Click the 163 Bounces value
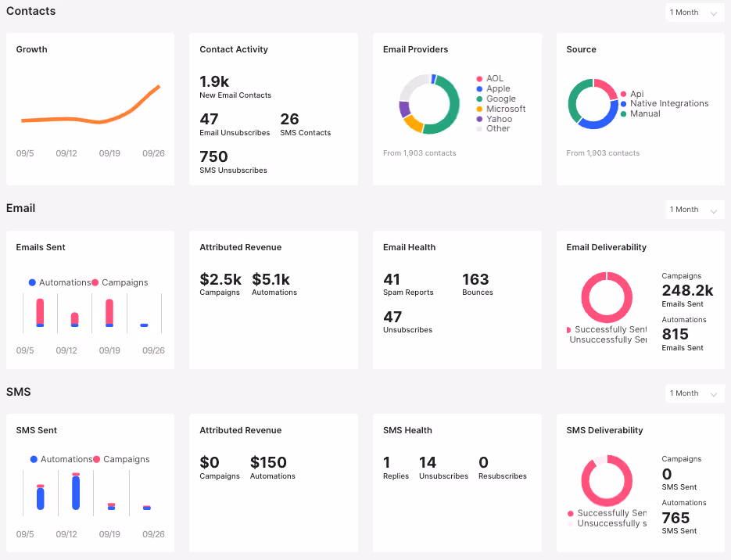731x560 pixels. pos(475,279)
